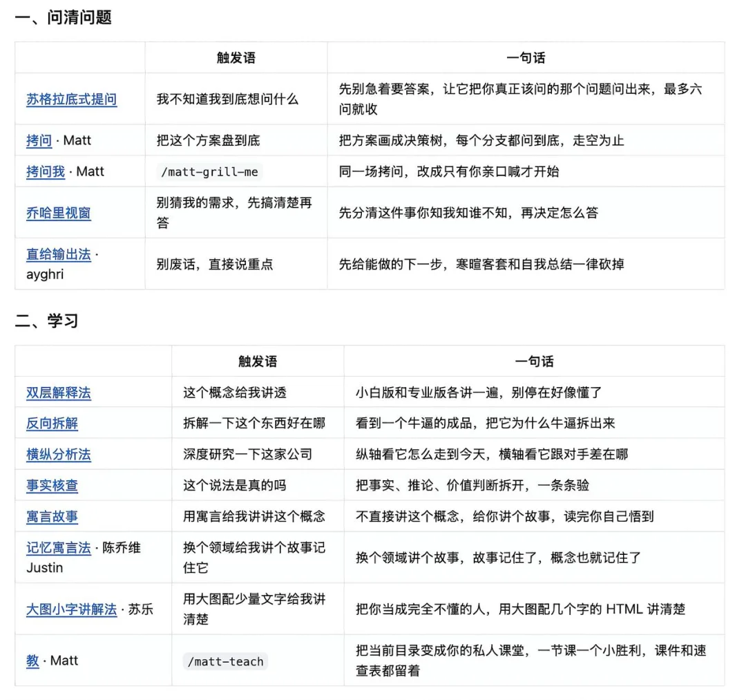
Task: Open the 乔哈里视窗 link
Action: (59, 213)
